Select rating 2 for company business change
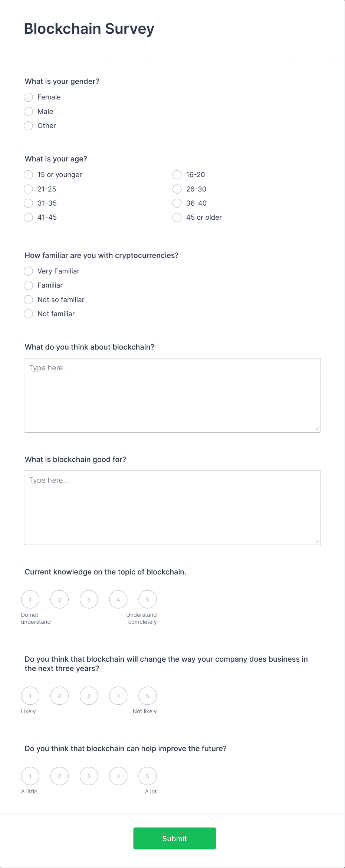 [59, 696]
